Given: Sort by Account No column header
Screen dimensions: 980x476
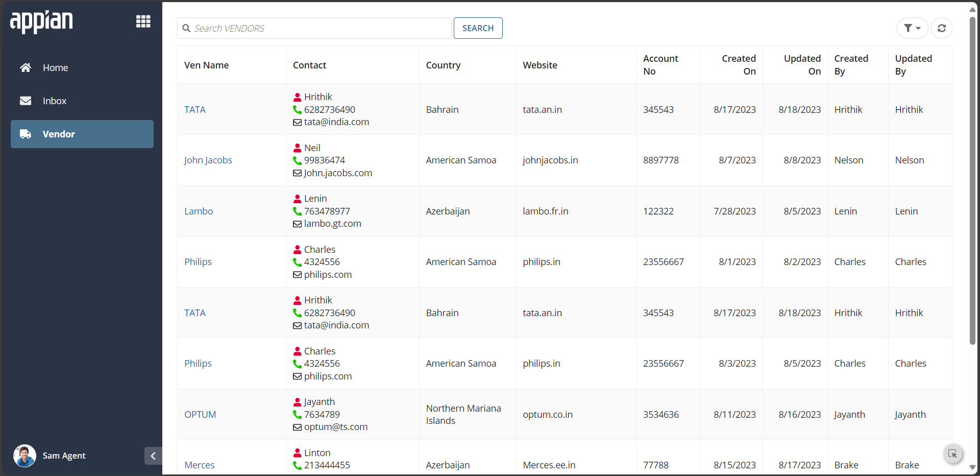Looking at the screenshot, I should [x=660, y=65].
